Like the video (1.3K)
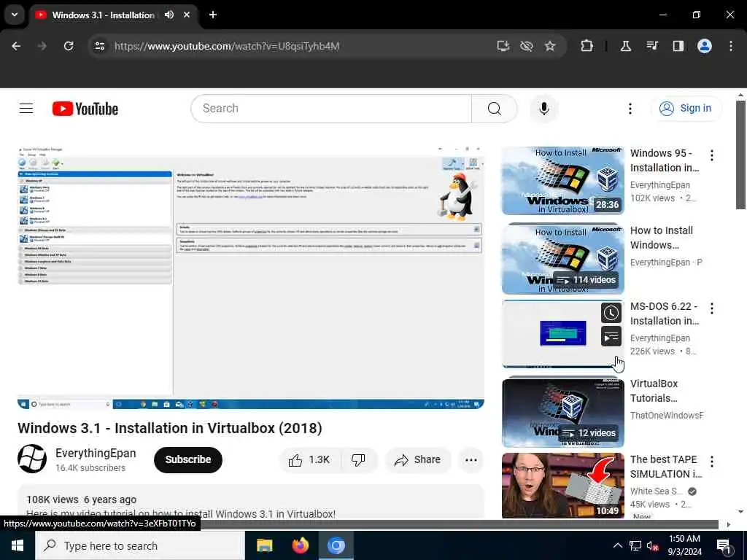The height and width of the screenshot is (560, 747). tap(309, 459)
